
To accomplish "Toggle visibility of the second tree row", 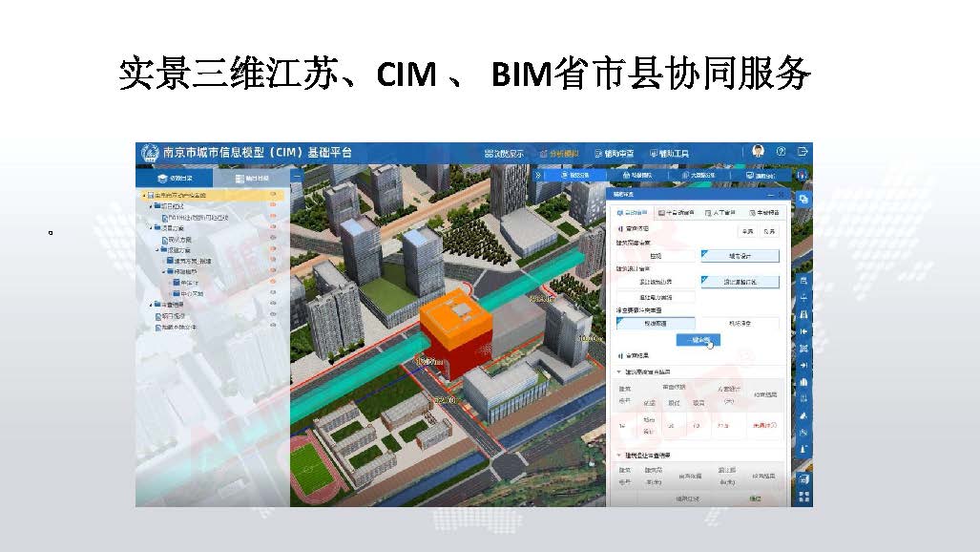I will tap(273, 206).
